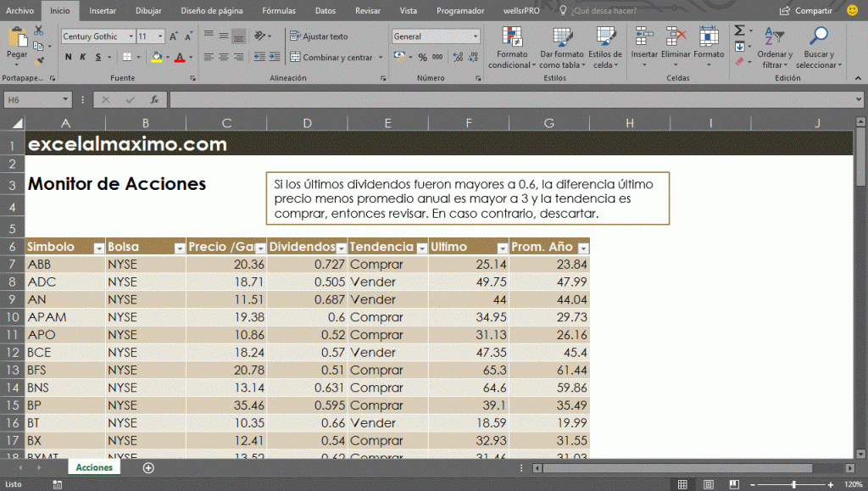
Task: Toggle bold with the N button
Action: [x=68, y=58]
